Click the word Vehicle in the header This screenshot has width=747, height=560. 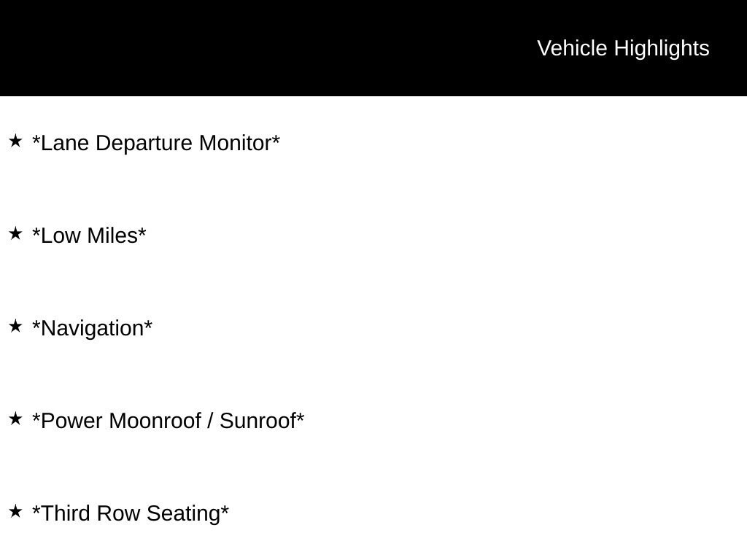[x=572, y=48]
